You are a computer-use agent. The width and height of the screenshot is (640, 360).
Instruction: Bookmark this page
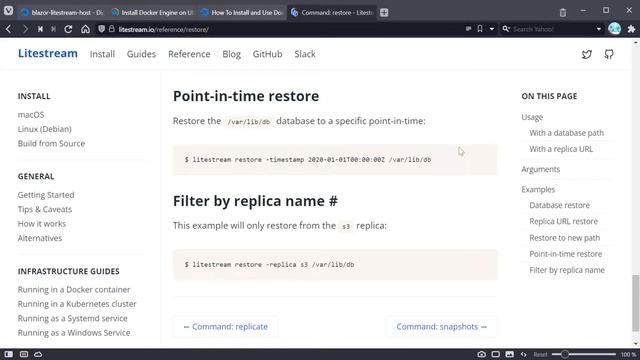(480, 29)
